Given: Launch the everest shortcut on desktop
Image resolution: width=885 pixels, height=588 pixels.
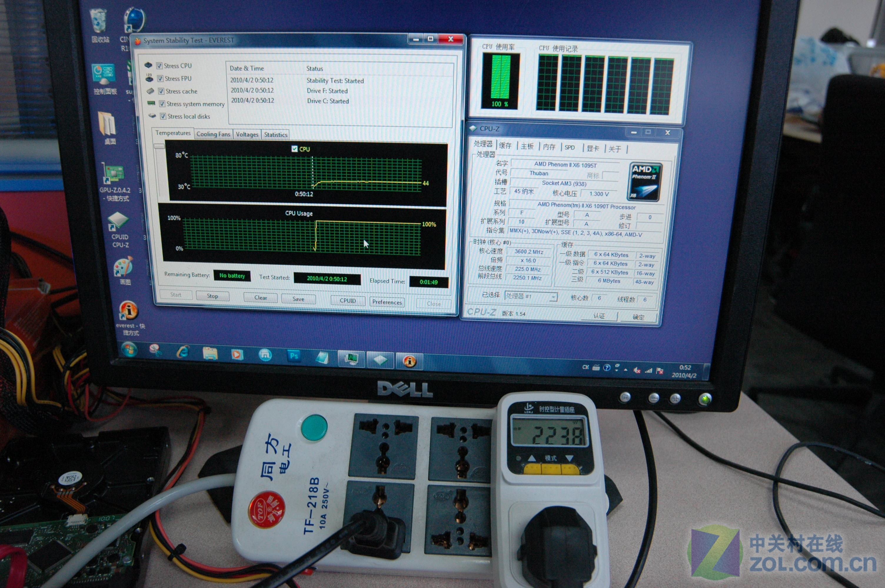Looking at the screenshot, I should point(130,318).
